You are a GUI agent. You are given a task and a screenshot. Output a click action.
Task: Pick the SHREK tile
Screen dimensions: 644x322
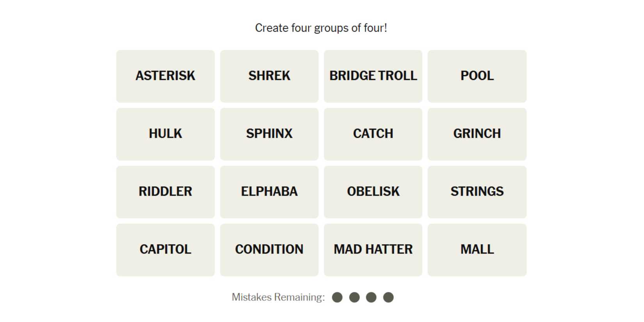269,76
